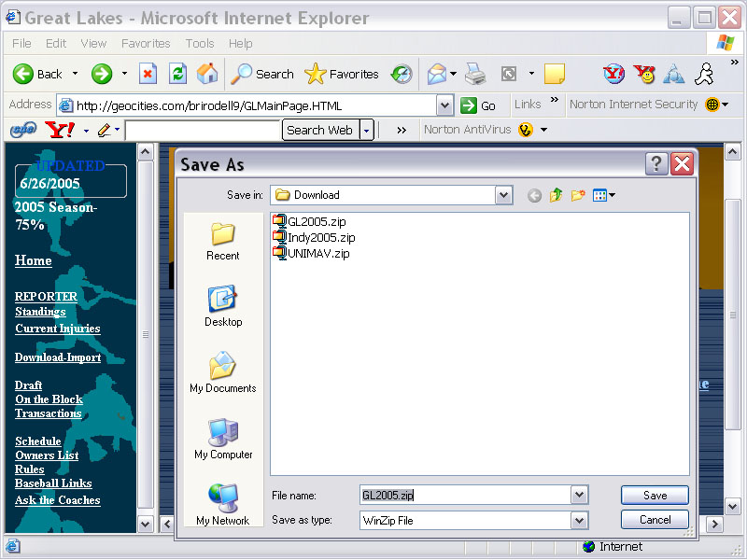Expand the Save as type dropdown
This screenshot has width=747, height=560.
coord(580,521)
